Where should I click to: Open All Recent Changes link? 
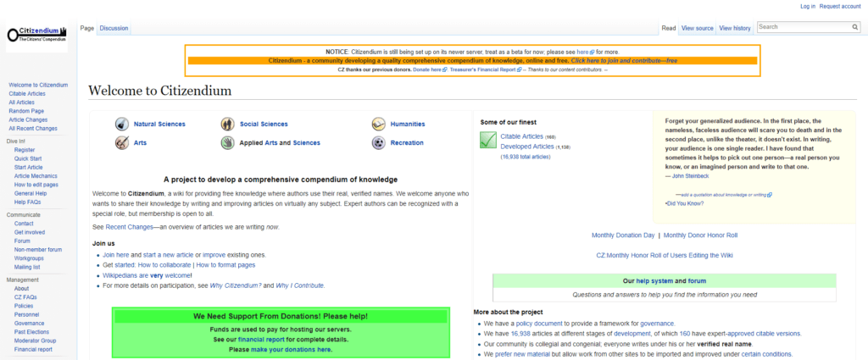(33, 128)
